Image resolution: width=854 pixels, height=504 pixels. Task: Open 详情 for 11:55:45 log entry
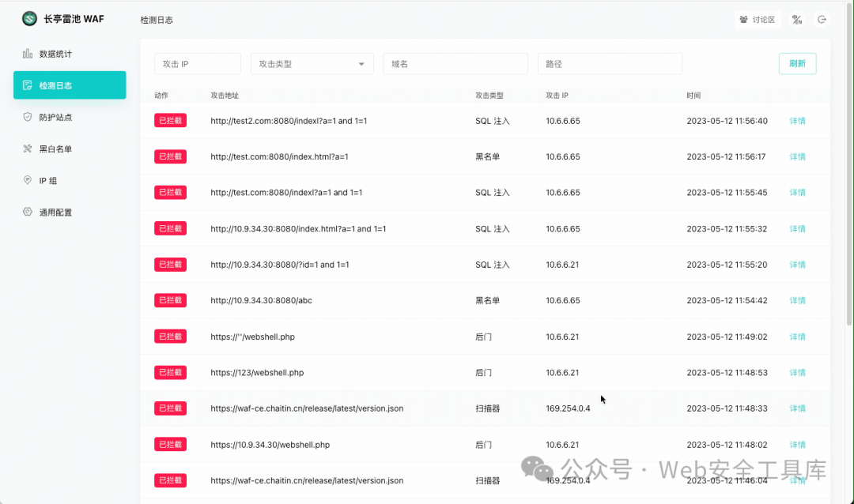(x=797, y=193)
